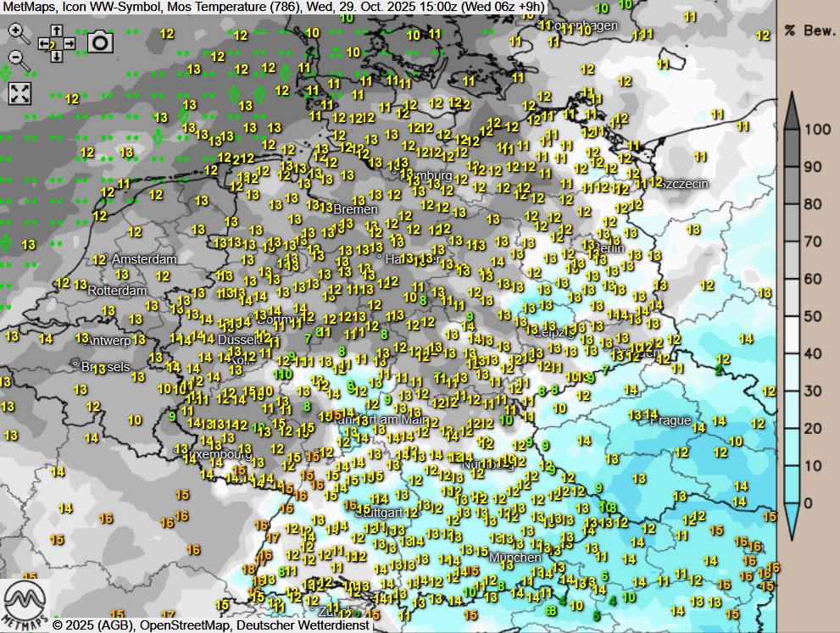Pan the map down with arrow button
Image resolution: width=840 pixels, height=633 pixels.
[56, 56]
